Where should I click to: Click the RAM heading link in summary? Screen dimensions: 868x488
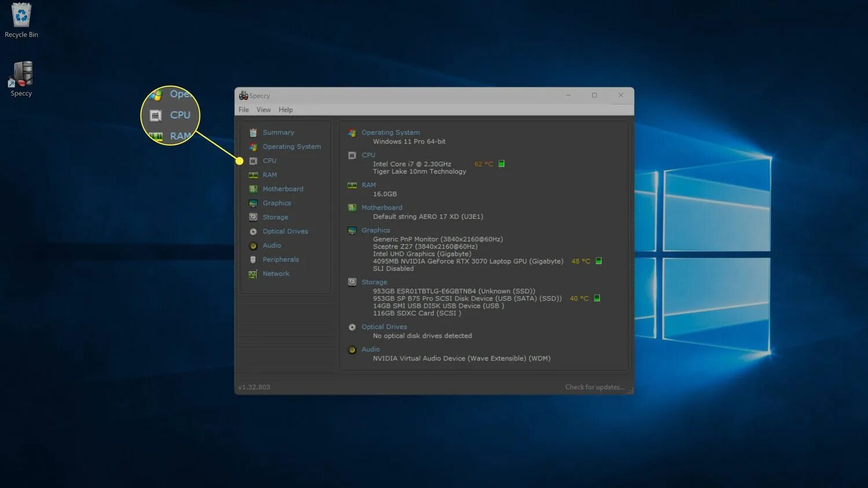tap(369, 186)
